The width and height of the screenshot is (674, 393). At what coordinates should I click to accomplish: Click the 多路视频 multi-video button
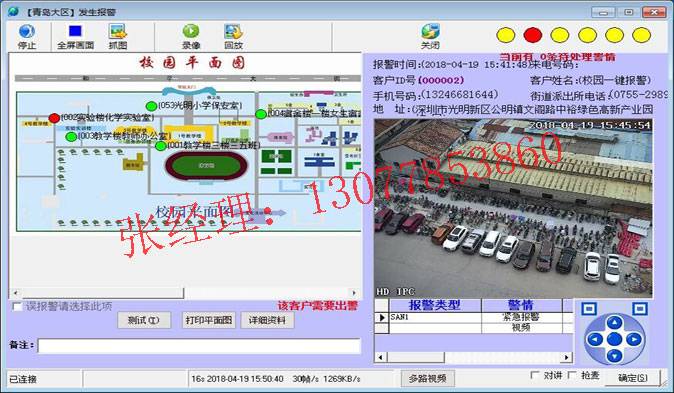[x=427, y=378]
